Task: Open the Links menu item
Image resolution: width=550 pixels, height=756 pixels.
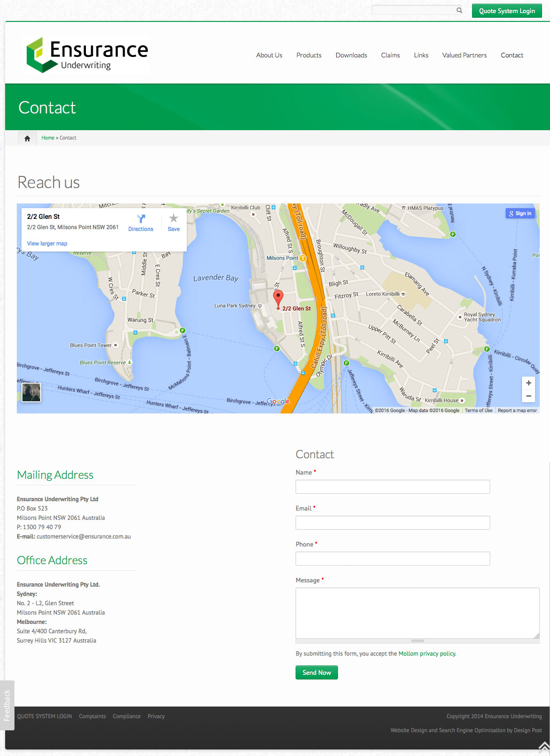Action: 421,55
